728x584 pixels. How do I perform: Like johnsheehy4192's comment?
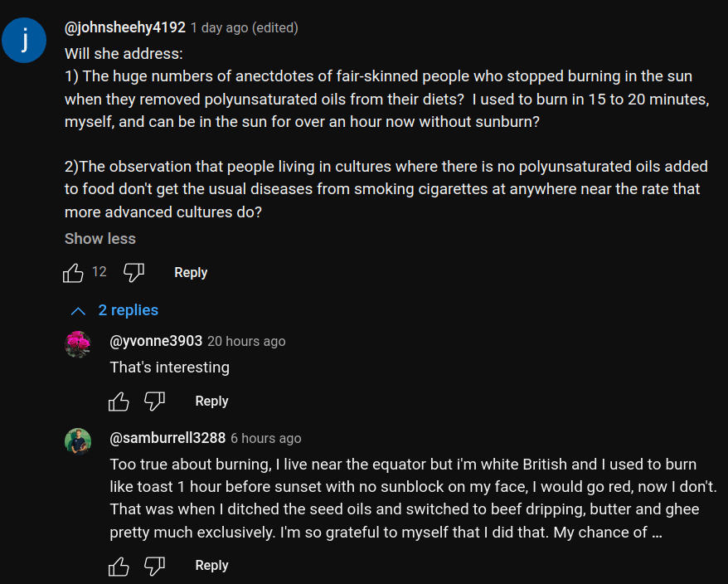coord(74,272)
